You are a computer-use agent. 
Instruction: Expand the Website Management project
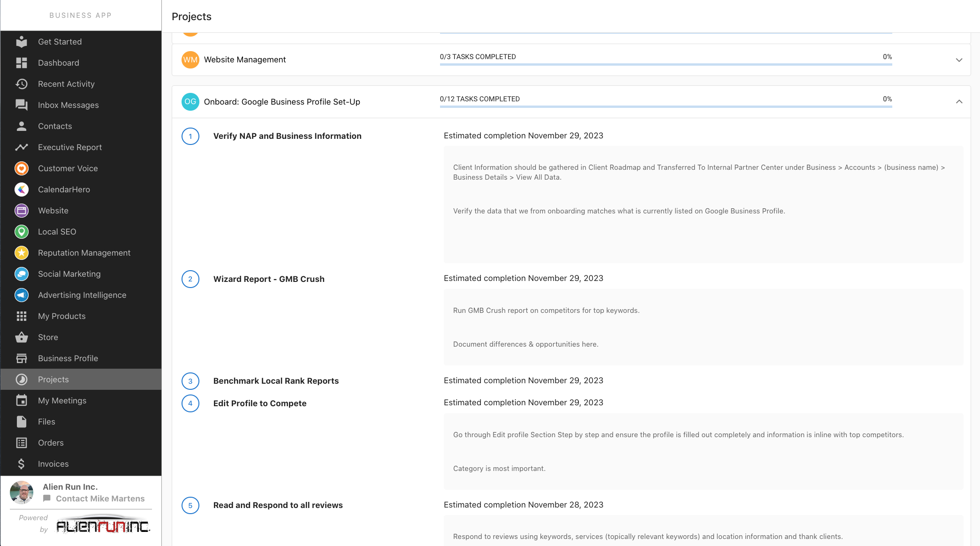959,60
